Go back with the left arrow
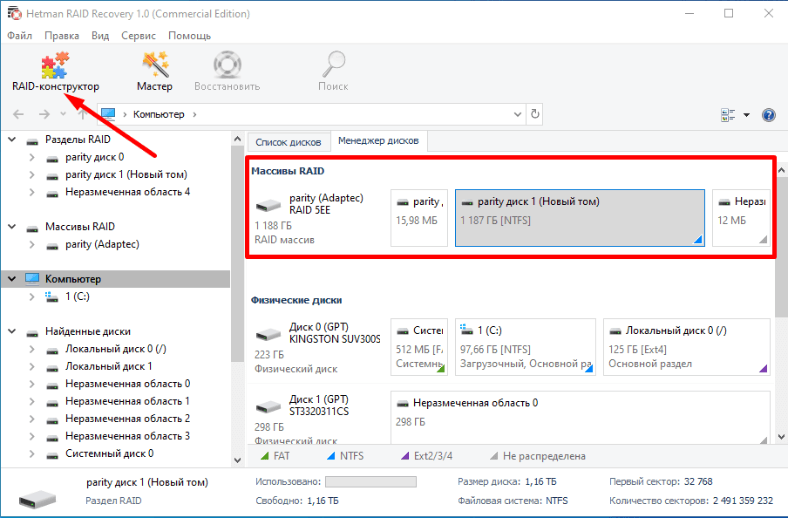This screenshot has height=518, width=788. [19, 115]
